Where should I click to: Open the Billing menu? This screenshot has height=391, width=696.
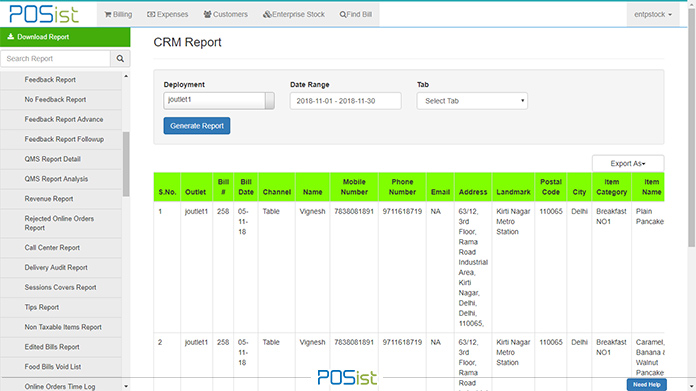[118, 14]
